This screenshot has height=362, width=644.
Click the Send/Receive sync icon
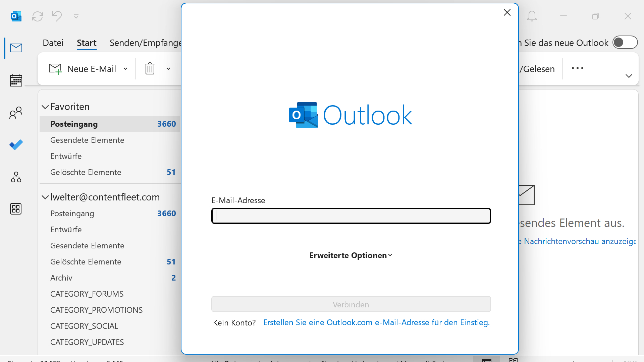tap(38, 16)
